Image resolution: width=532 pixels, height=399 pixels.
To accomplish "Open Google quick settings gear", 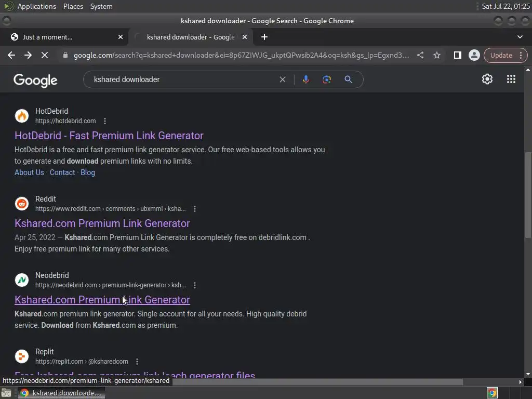I will coord(487,79).
